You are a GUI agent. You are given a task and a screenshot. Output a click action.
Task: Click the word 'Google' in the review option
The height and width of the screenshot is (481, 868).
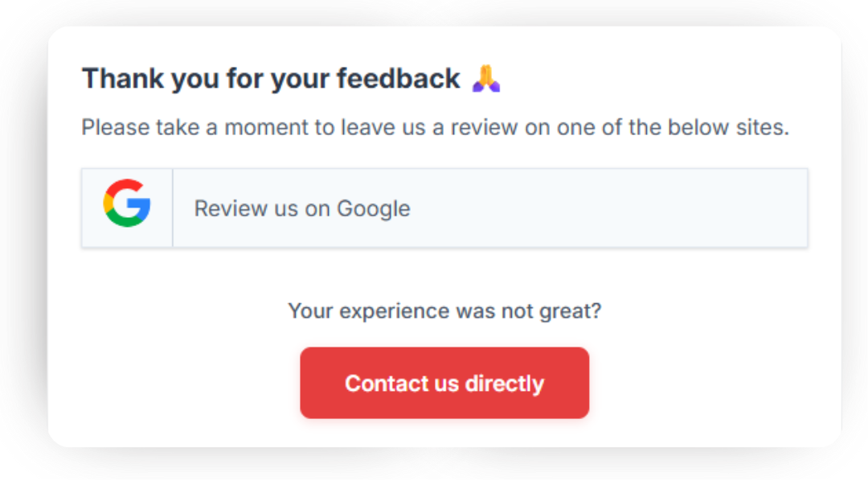[x=373, y=209]
